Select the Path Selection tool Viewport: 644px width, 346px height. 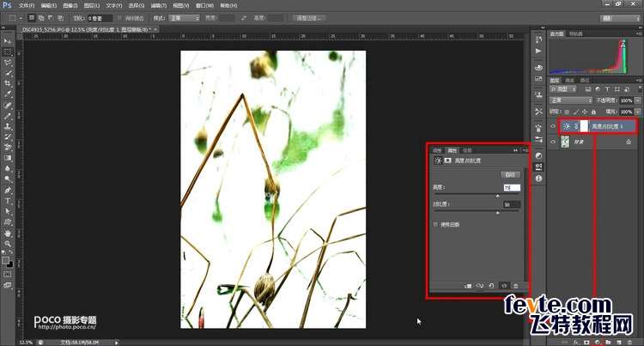tap(8, 211)
